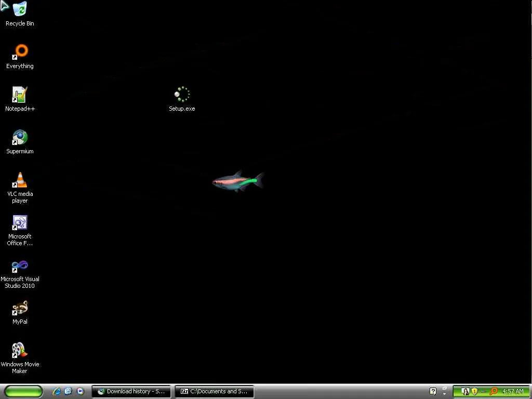Viewport: 532px width, 399px height.
Task: Switch to 7-Zip C:\Documents taskbar window
Action: tap(214, 391)
